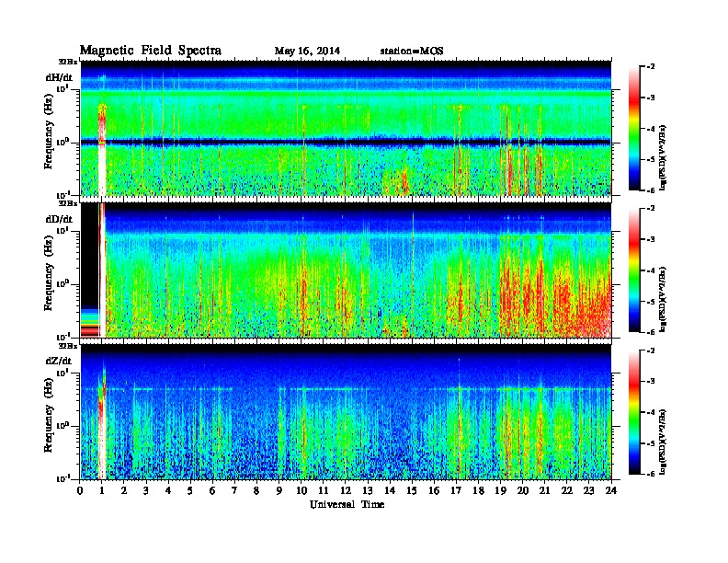Click "-3" on the dZ/dt color scale
The image size is (728, 563).
[651, 382]
